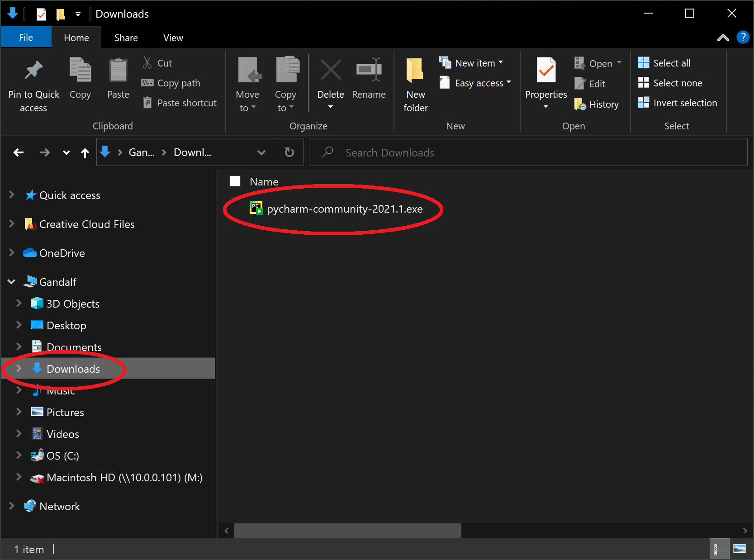Open Easy access dropdown
The height and width of the screenshot is (560, 754).
coord(475,83)
